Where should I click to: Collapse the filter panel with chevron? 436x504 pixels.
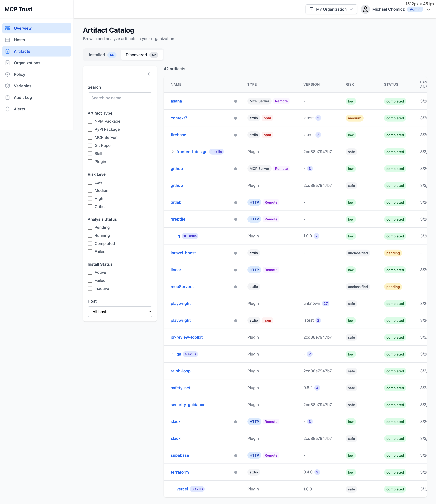(x=149, y=74)
